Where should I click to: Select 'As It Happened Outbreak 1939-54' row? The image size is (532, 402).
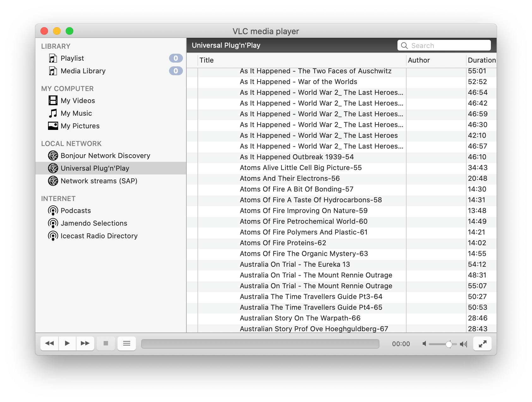342,157
